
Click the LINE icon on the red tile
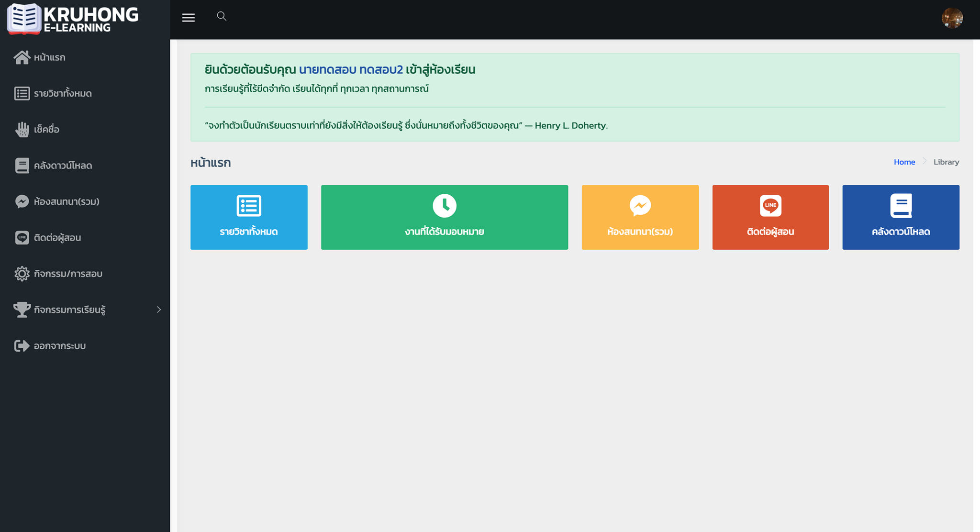[x=770, y=206]
